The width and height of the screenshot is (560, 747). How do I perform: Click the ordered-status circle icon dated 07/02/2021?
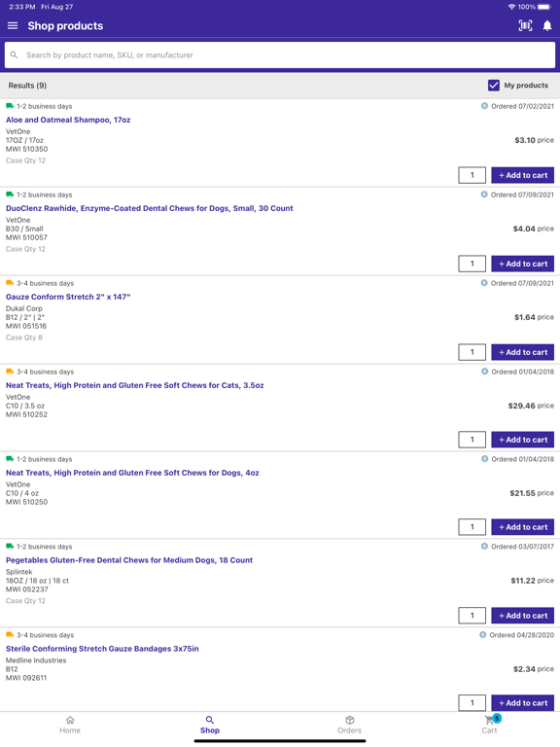484,106
